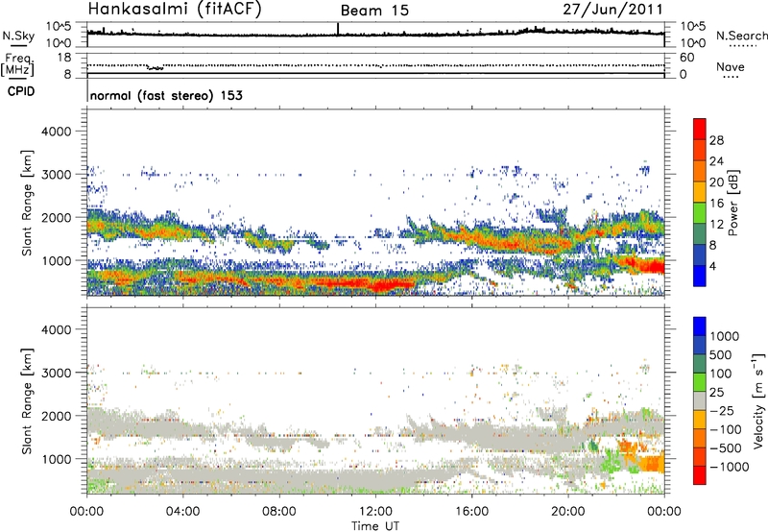Click the velocity colorbar value '-25'
Viewport: 768px width, 532px height.
coord(722,411)
